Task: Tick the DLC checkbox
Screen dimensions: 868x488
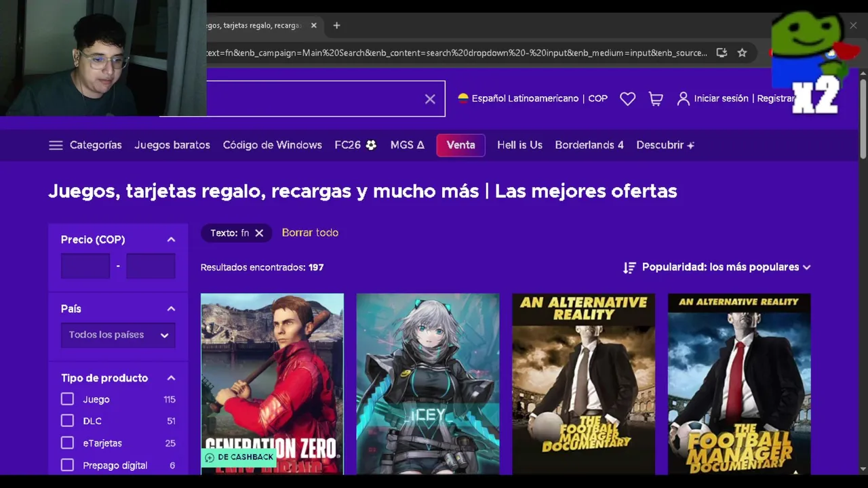Action: click(x=67, y=421)
